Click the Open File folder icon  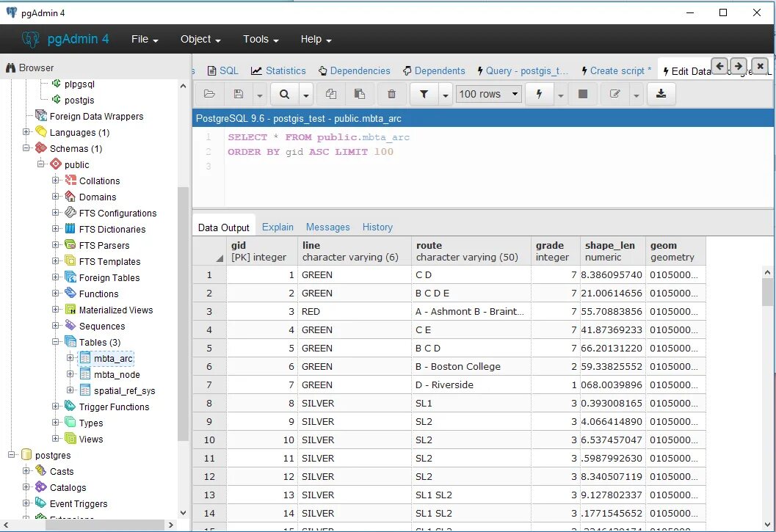tap(209, 94)
